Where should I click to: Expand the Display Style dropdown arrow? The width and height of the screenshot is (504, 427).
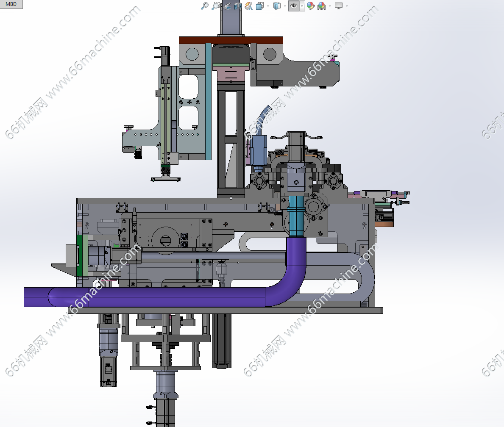tap(285, 6)
